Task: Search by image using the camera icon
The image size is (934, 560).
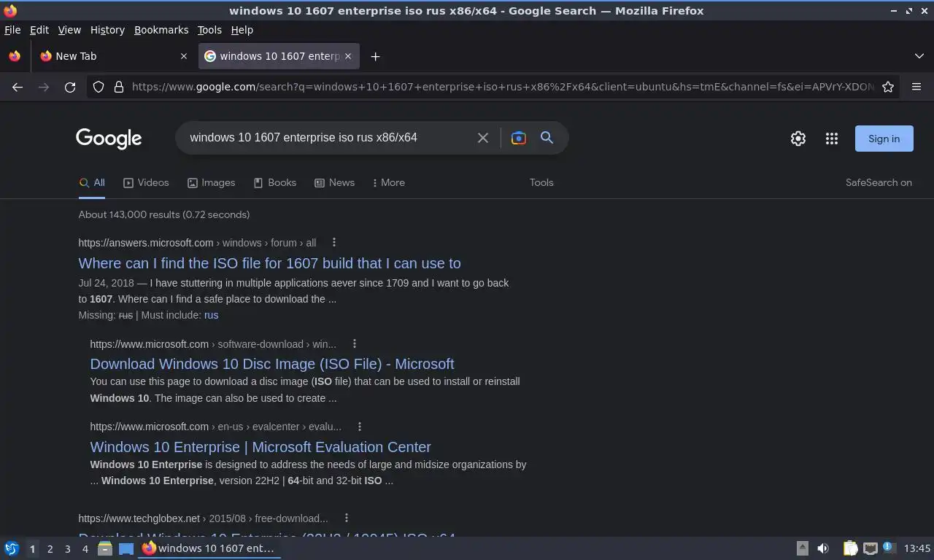Action: click(519, 138)
